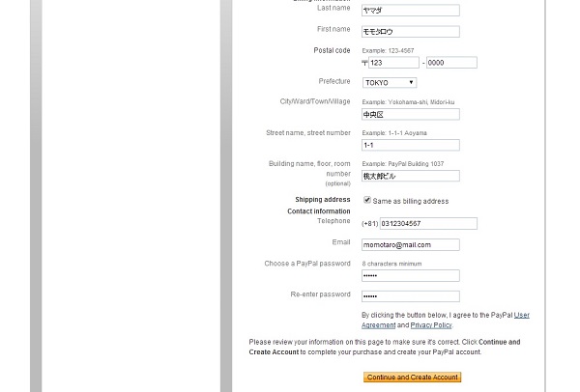The height and width of the screenshot is (392, 580).
Task: Select the second postal code box containing 0000
Action: coord(451,63)
